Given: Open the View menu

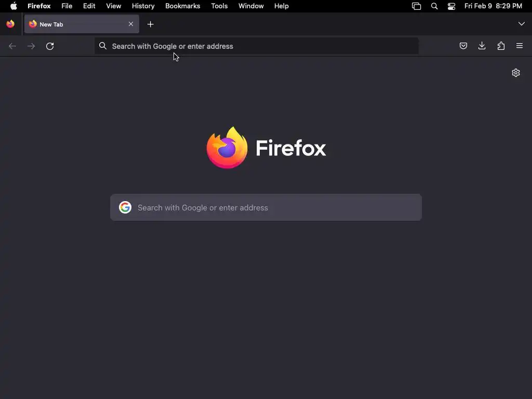Looking at the screenshot, I should pos(114,6).
